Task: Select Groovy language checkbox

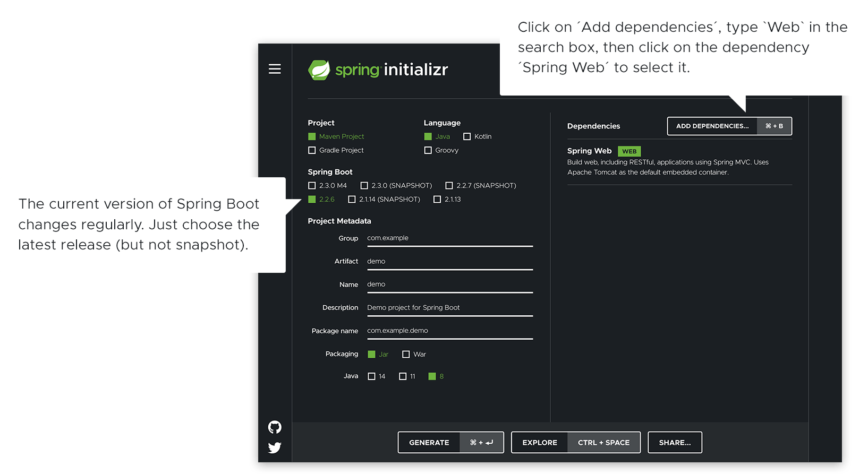Action: point(428,150)
